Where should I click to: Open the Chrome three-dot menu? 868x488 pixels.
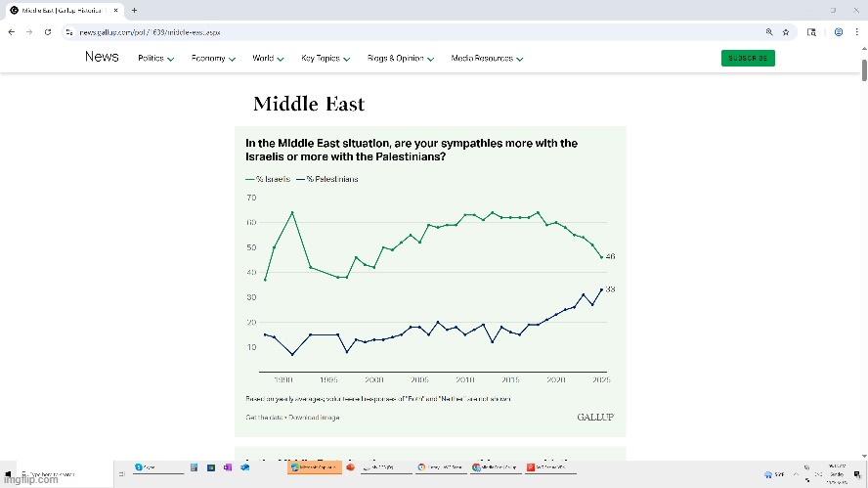point(856,31)
